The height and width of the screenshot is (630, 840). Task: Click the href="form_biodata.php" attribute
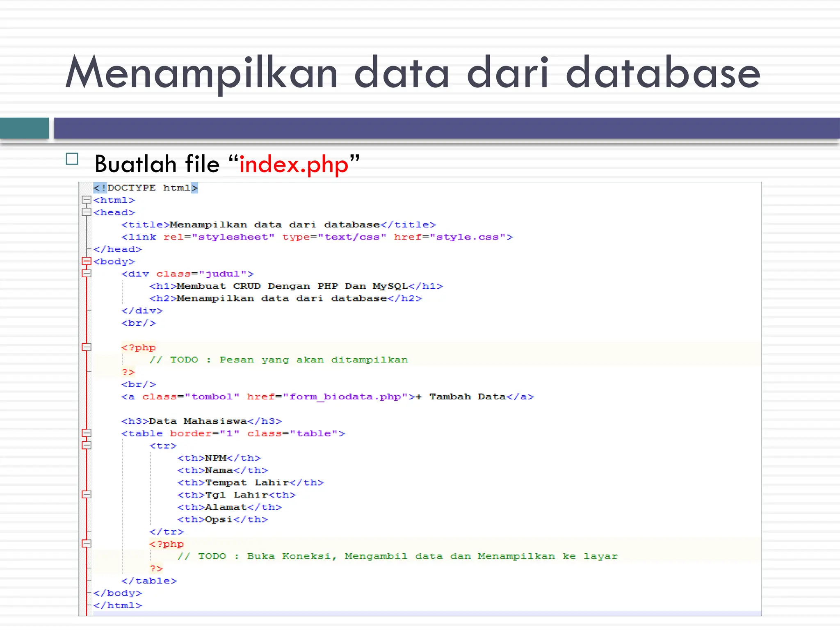[x=327, y=397]
